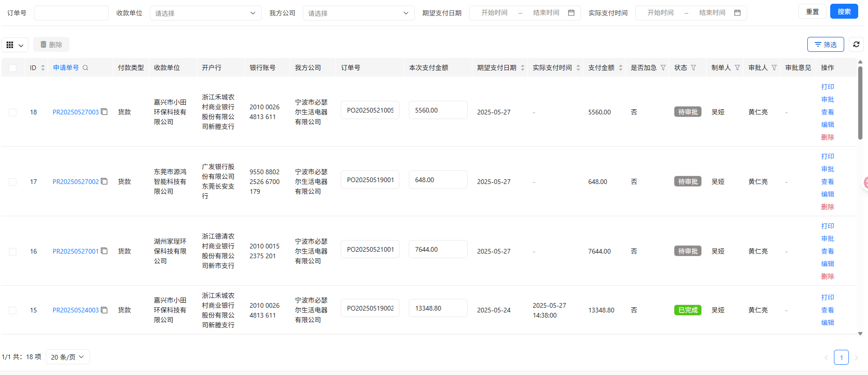Click 审批 for row PR20250527001
This screenshot has height=375, width=868.
[827, 239]
